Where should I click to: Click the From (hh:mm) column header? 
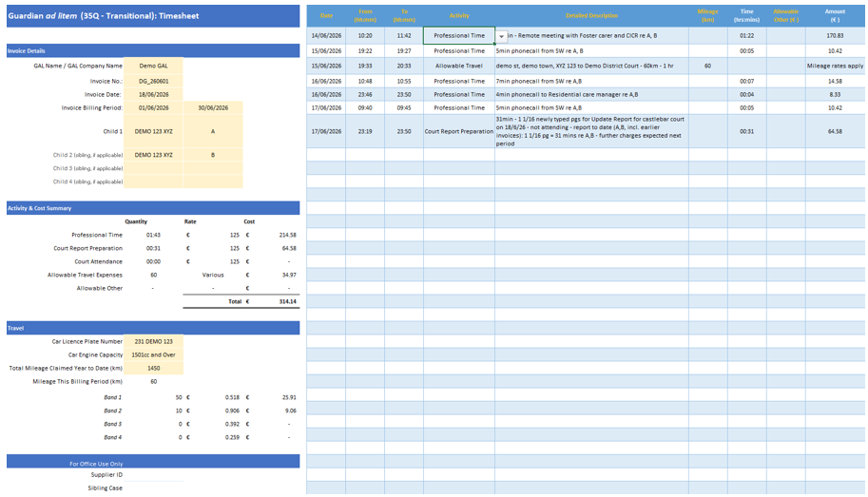click(365, 15)
